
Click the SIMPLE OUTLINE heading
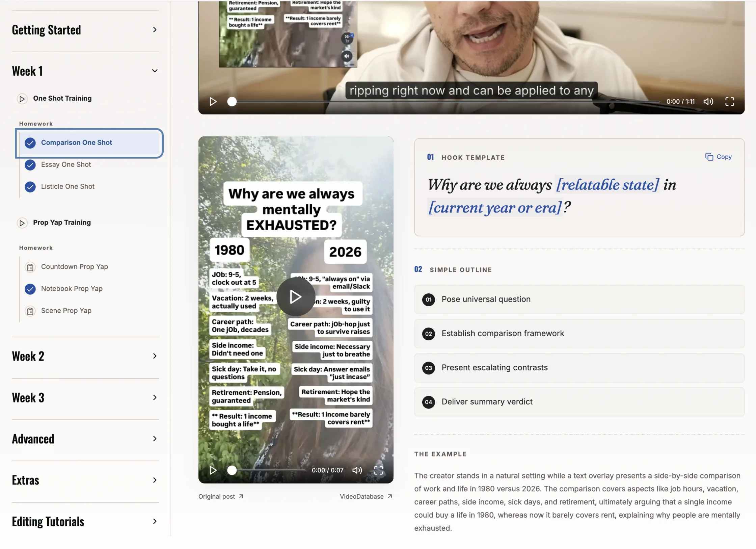coord(461,270)
